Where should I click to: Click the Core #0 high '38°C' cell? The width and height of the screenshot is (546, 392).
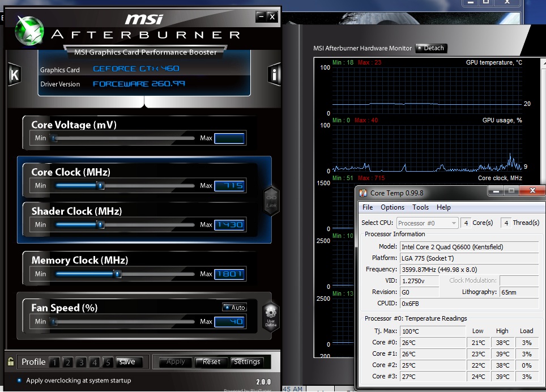(502, 343)
